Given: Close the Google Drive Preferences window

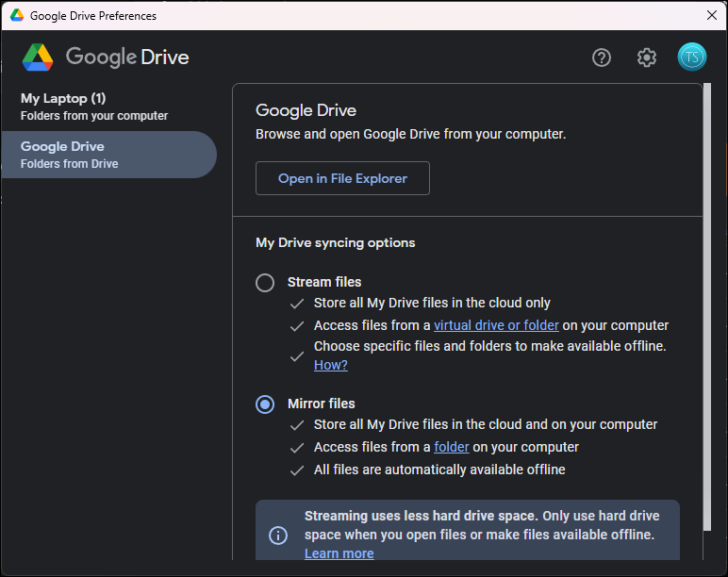Looking at the screenshot, I should point(712,15).
